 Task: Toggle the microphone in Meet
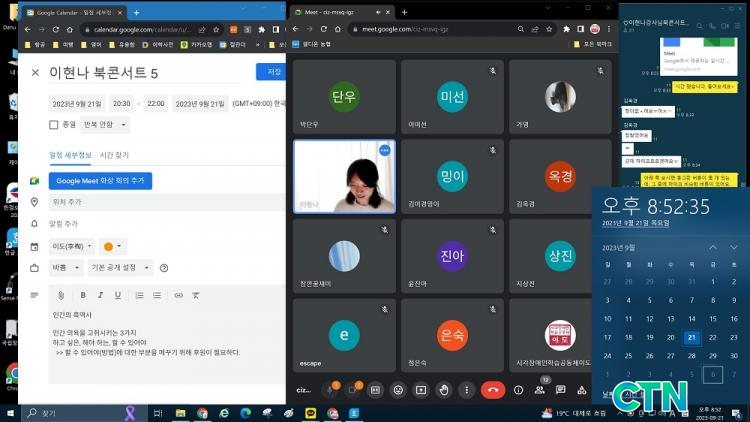(x=329, y=389)
